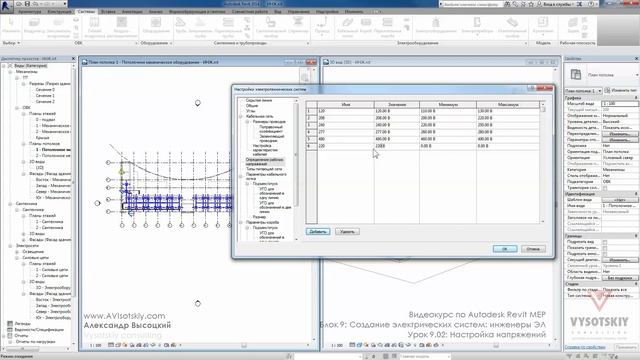Toggle the Подрезать вид checkbox
Viewport: 640px width, 360px height.
[605, 242]
